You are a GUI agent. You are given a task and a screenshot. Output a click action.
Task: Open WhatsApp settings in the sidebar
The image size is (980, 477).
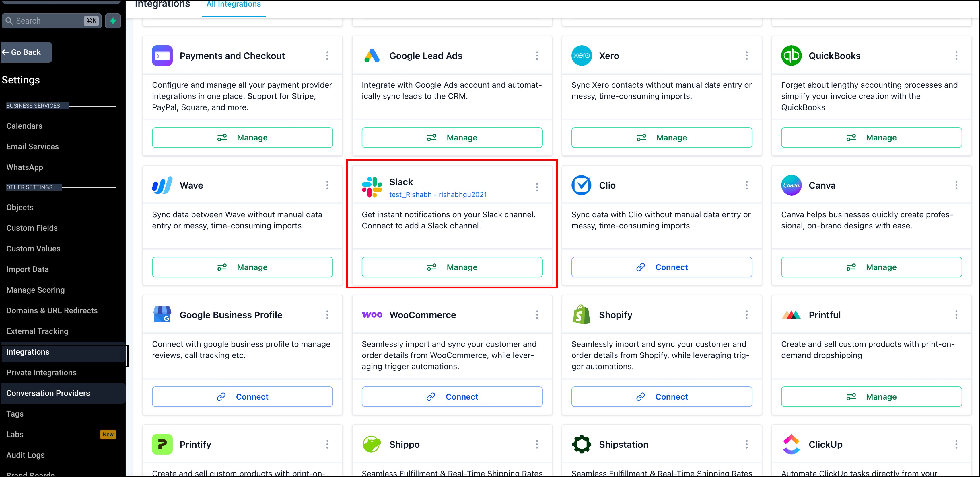[25, 167]
